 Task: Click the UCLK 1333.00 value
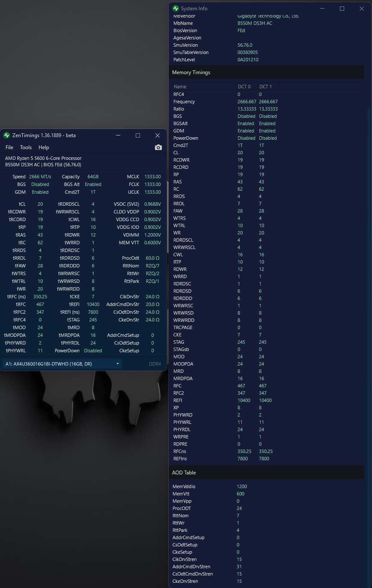(152, 192)
